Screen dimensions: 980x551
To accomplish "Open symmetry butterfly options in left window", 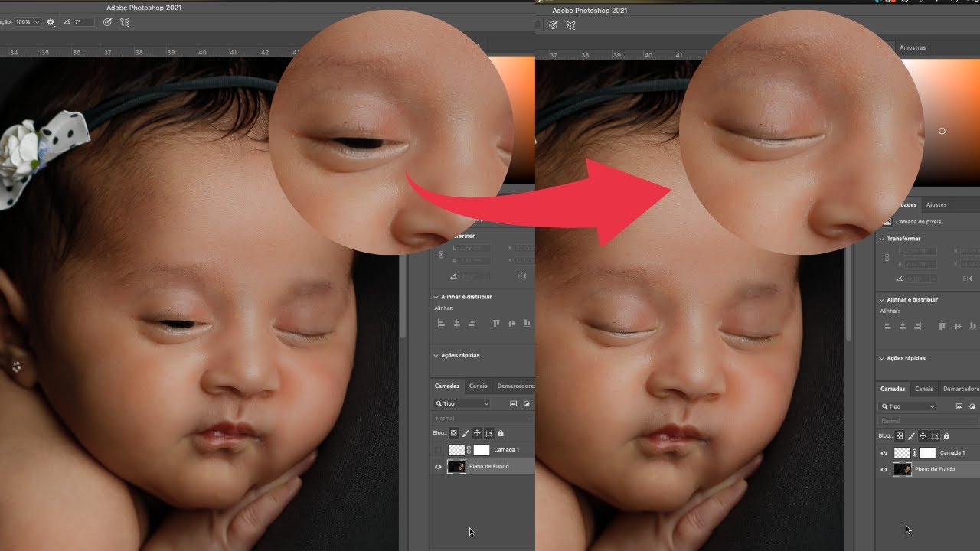I will (125, 22).
